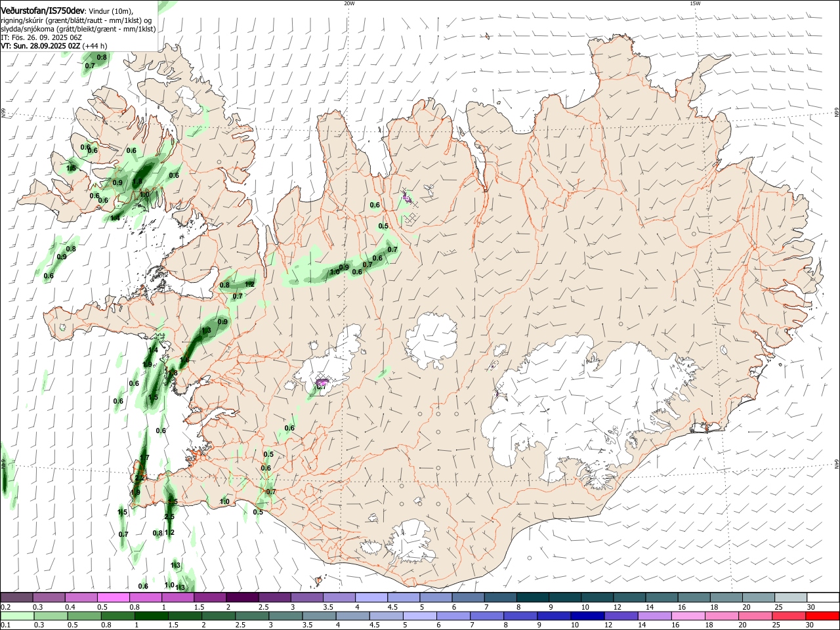Click the 64N label on the right edge
Viewport: 840px width, 630px height.
coord(836,464)
